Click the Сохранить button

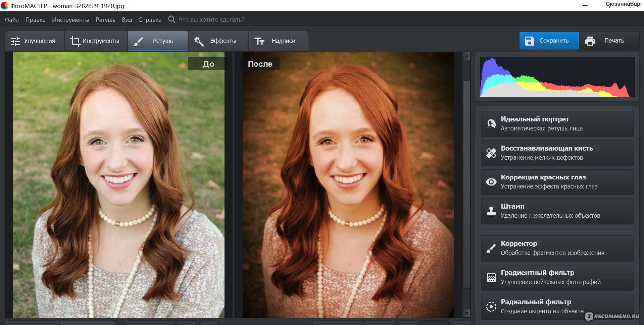coord(549,41)
